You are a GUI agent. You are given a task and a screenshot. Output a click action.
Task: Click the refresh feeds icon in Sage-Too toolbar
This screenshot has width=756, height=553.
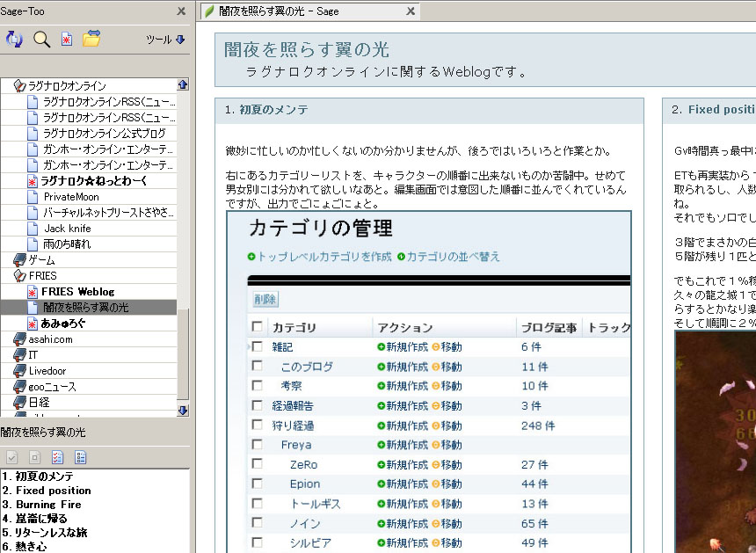point(14,39)
